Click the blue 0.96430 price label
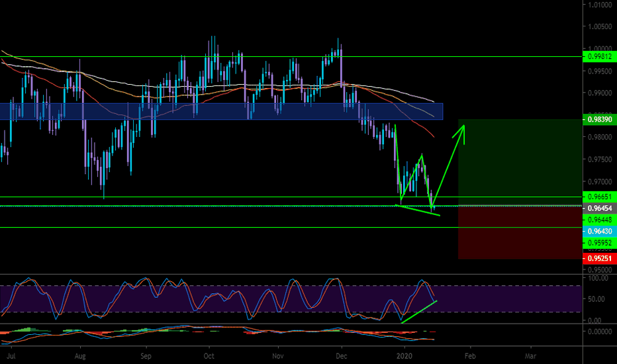This screenshot has height=364, width=617. pyautogui.click(x=599, y=231)
